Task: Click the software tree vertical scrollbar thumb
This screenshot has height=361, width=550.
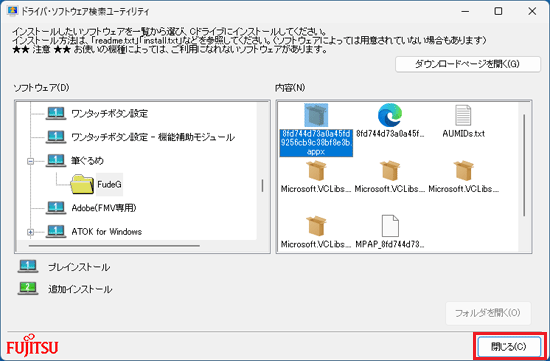Action: tap(262, 186)
